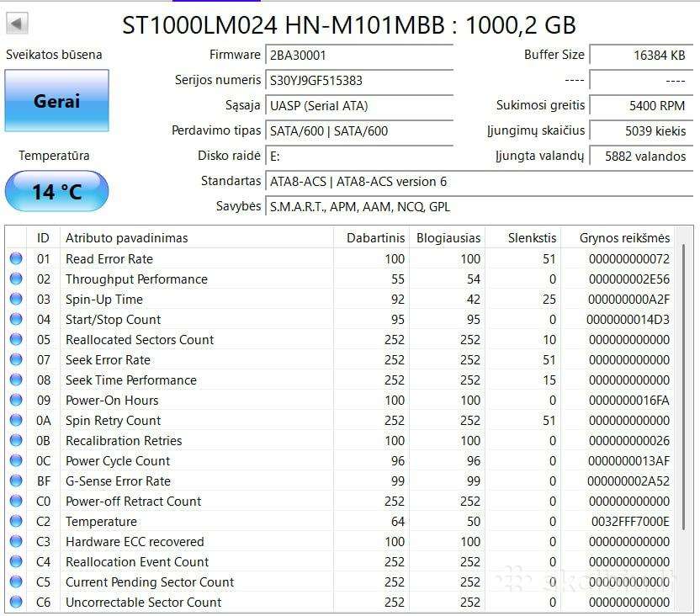Click status dot for Spin-Up Time
This screenshot has height=616, width=700.
point(16,299)
